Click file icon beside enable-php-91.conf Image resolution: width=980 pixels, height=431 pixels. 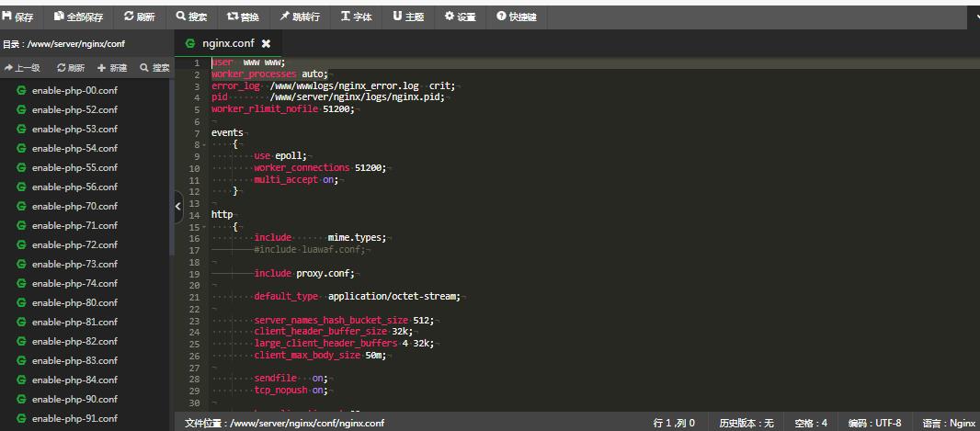click(x=21, y=418)
